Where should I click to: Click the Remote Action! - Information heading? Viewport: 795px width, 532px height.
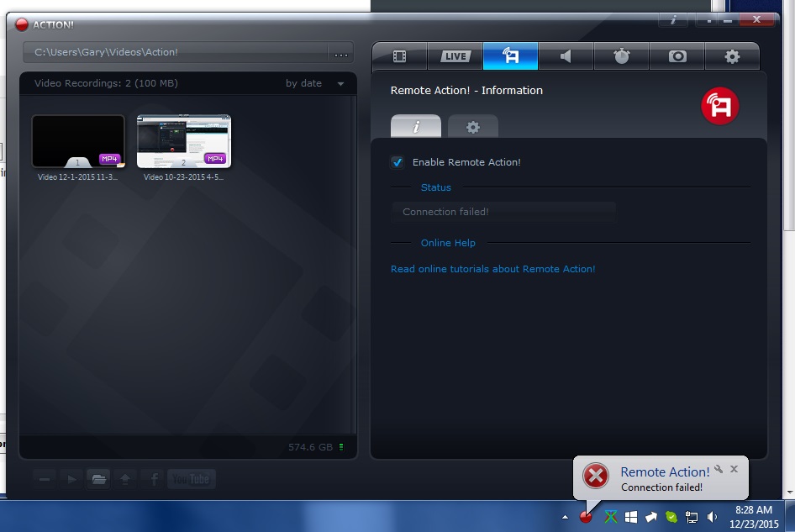(466, 90)
